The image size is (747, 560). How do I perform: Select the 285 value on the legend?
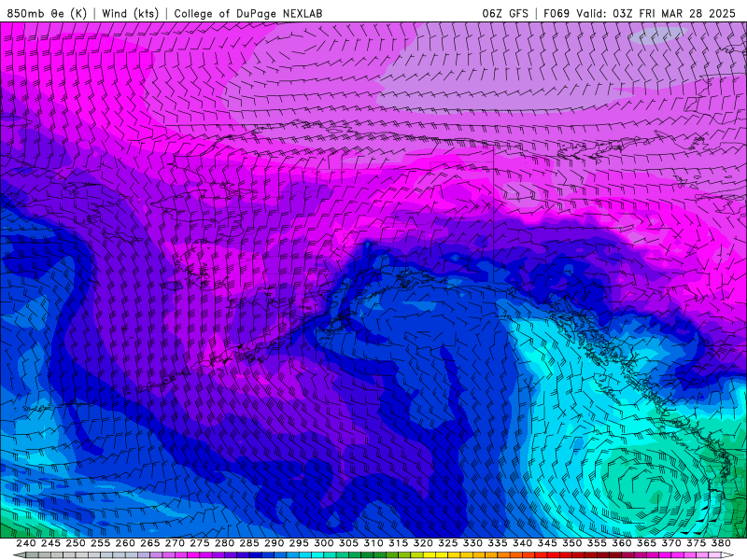[x=248, y=543]
